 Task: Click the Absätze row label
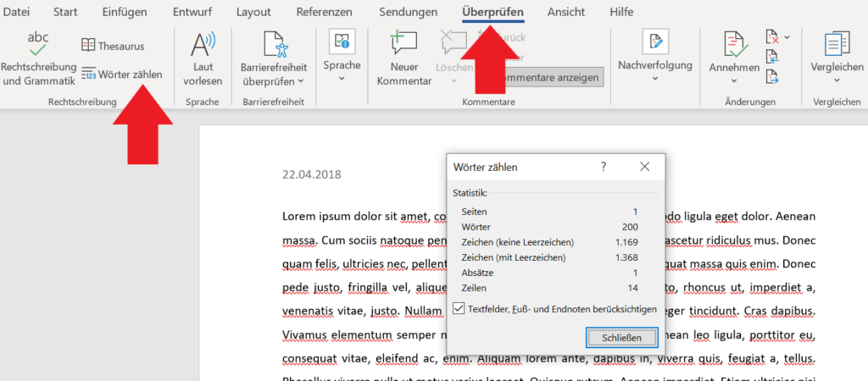tap(477, 273)
